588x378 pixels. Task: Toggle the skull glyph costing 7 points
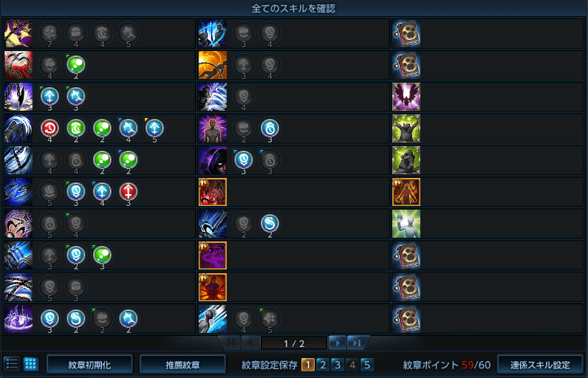[x=50, y=33]
